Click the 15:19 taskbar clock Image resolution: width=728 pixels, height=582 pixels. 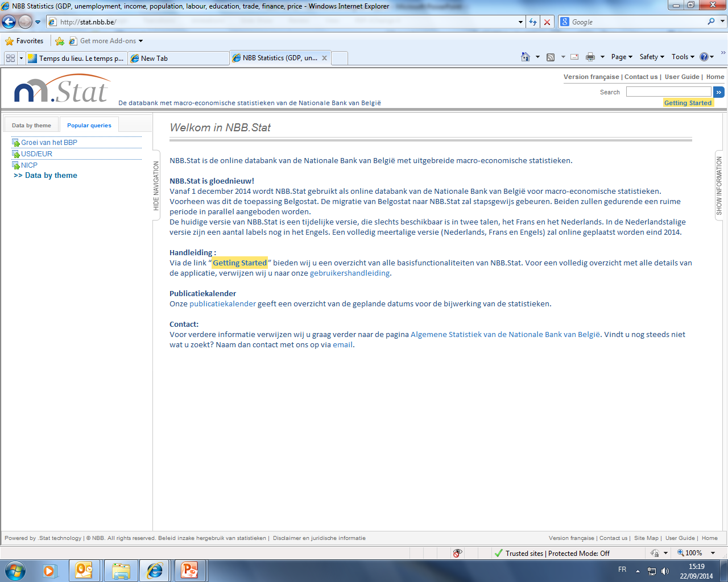[x=696, y=566]
